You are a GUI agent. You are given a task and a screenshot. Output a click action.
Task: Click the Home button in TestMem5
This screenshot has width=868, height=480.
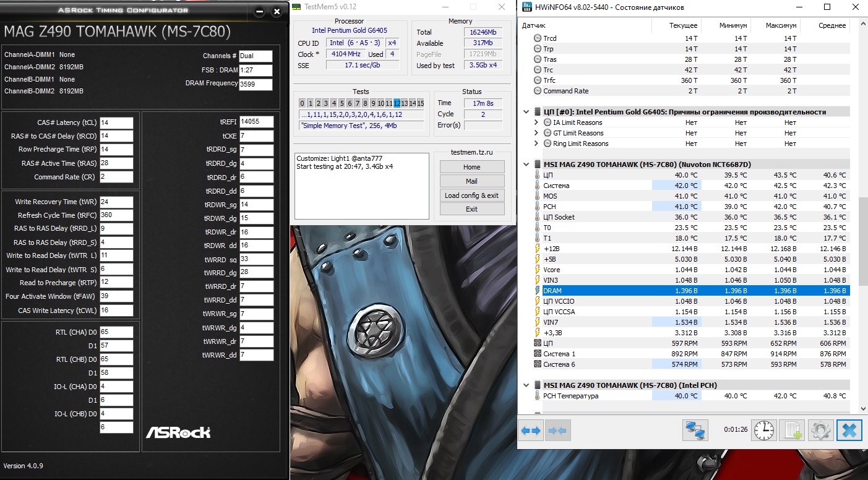click(472, 167)
